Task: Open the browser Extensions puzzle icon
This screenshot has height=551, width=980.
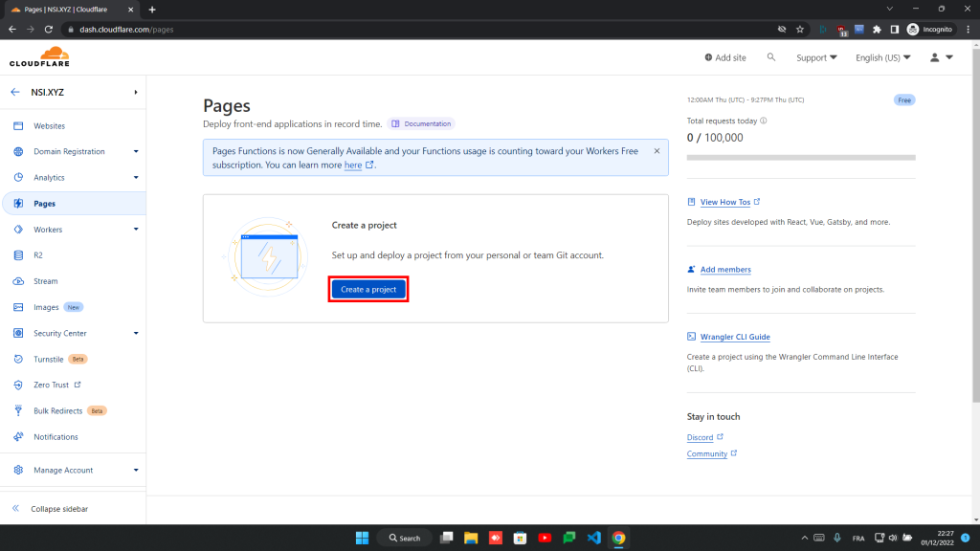Action: [877, 30]
